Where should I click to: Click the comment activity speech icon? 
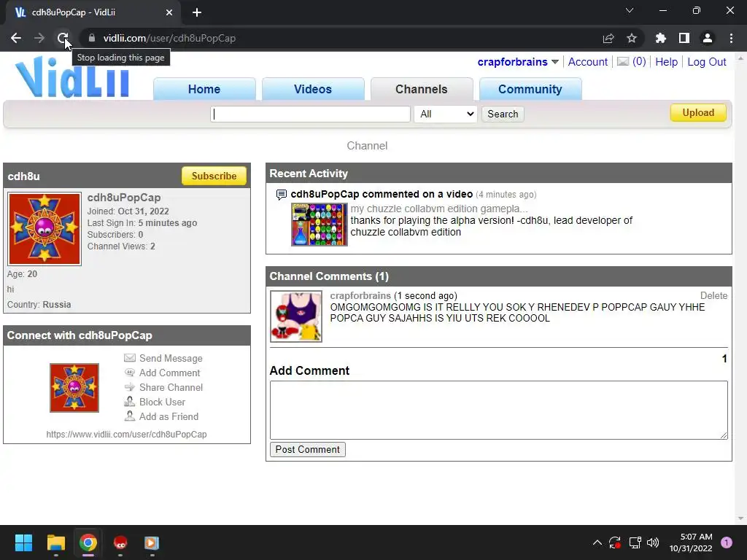(x=282, y=194)
